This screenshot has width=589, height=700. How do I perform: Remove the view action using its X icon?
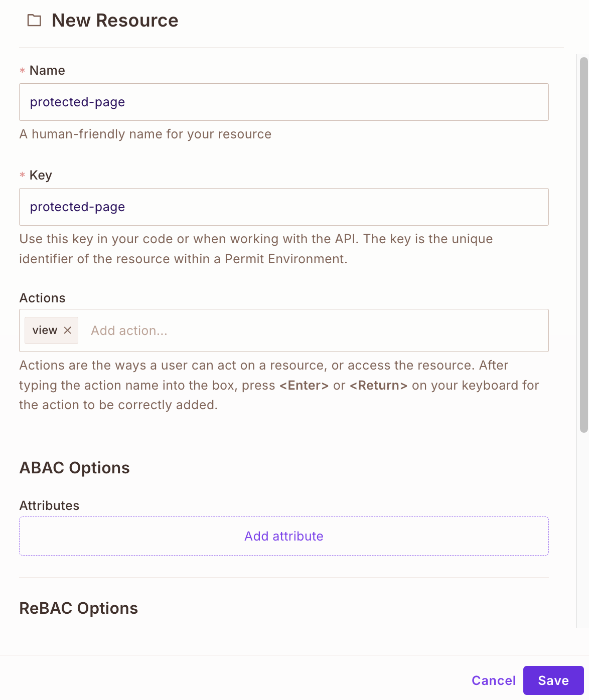(x=68, y=330)
